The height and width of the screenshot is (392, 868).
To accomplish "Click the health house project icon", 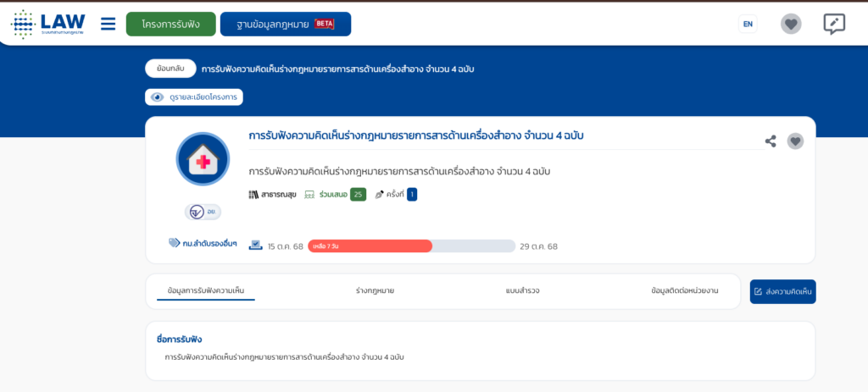I will [203, 159].
